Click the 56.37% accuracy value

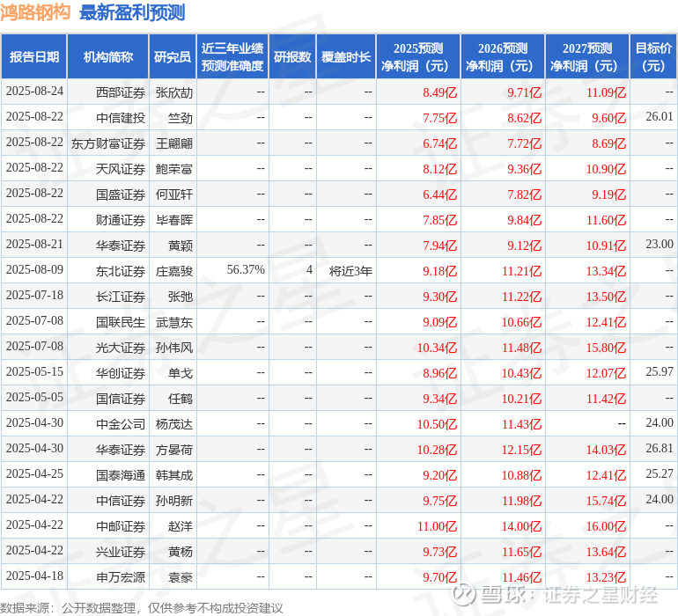click(x=246, y=270)
